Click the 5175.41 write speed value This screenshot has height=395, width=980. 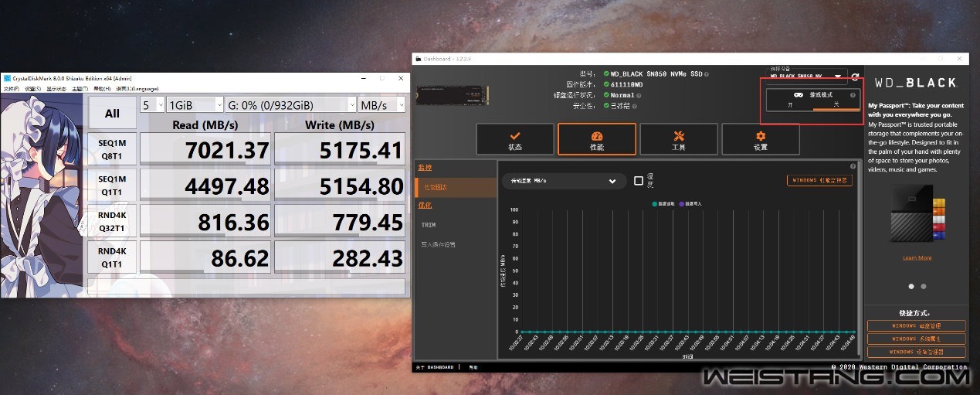click(x=340, y=150)
